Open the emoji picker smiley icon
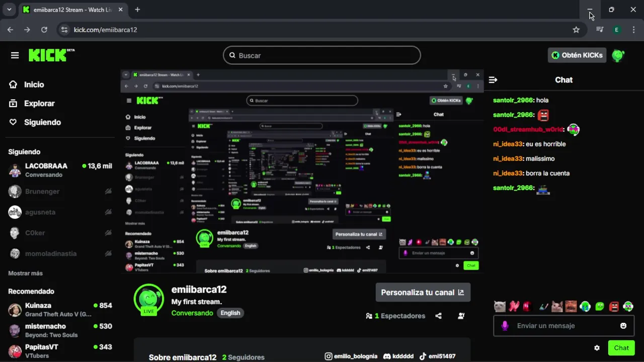644x362 pixels. 623,326
